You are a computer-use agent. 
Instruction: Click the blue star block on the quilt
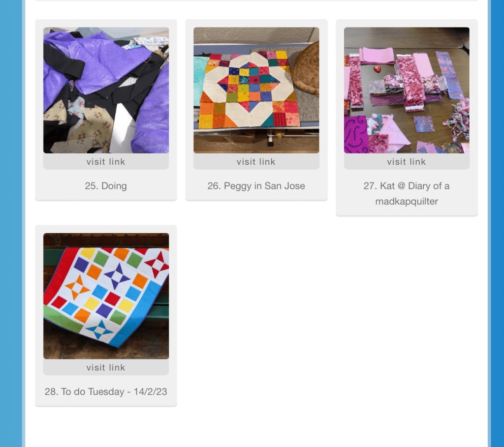tap(100, 330)
